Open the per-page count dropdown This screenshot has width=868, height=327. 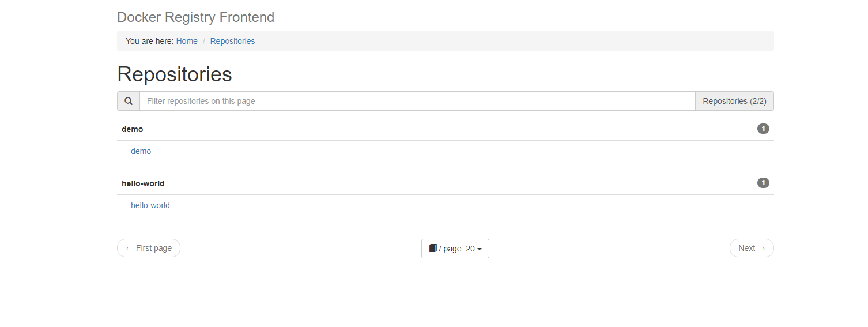[455, 249]
